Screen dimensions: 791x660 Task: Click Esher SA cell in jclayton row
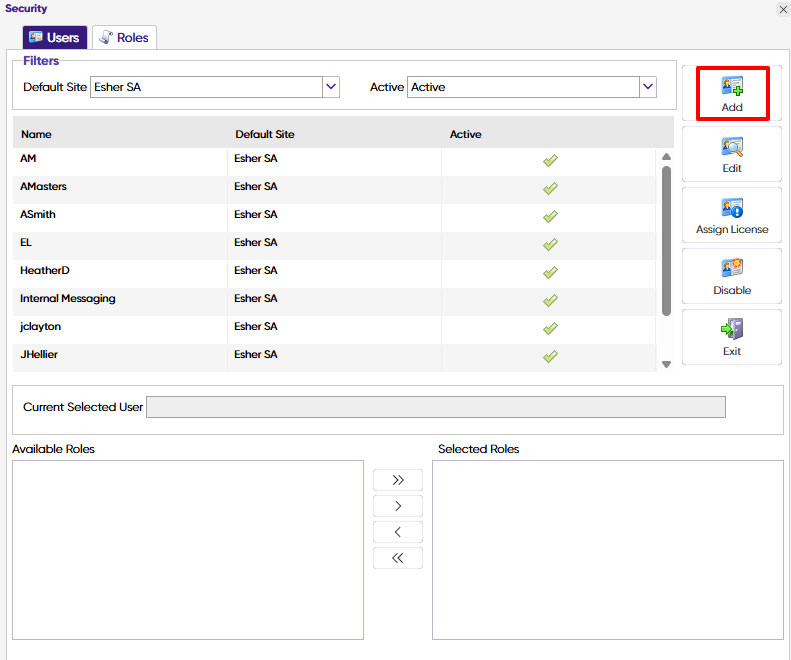(256, 326)
